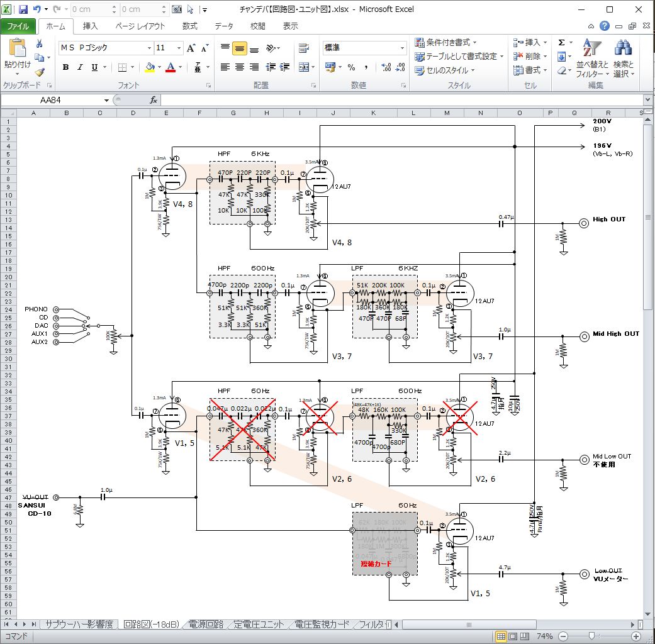The image size is (655, 644).
Task: Open the ページ レイアウト ribbon tab
Action: 140,26
